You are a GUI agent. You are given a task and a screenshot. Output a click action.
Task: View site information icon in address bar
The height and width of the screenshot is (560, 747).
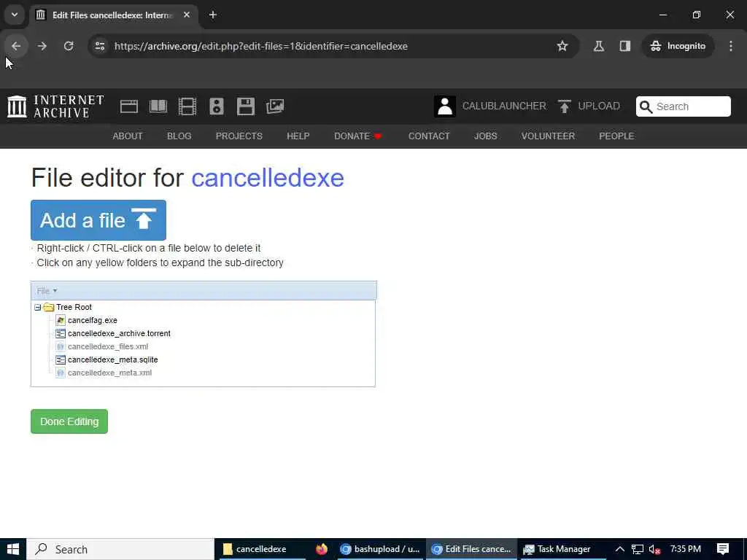[x=100, y=46]
